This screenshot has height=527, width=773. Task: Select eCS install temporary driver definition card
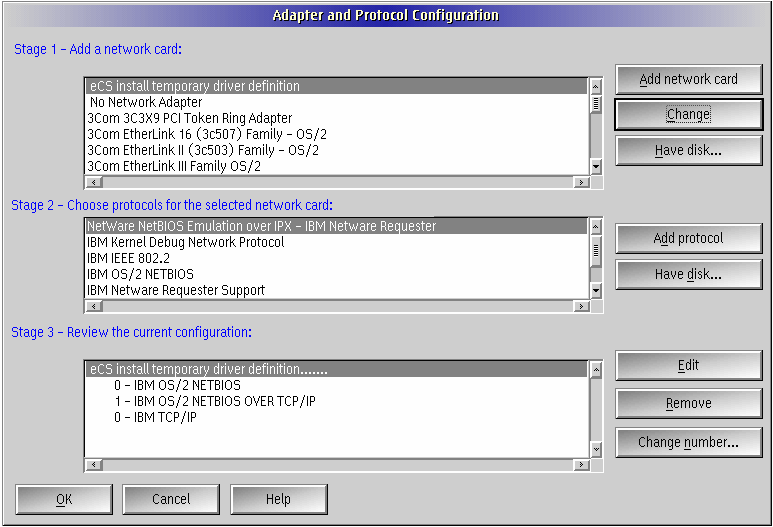point(337,86)
